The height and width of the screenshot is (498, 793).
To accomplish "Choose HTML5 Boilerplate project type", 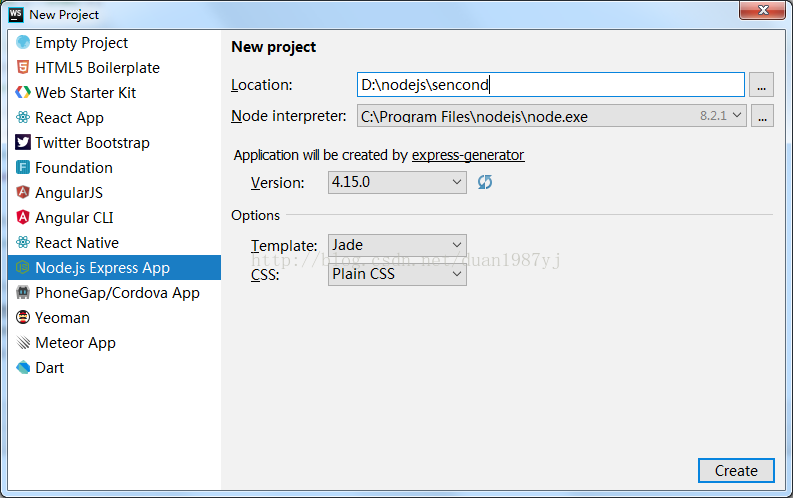I will [114, 67].
